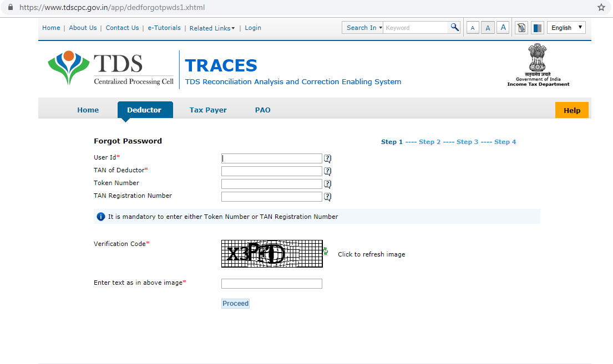Click the browser address bar URL
The width and height of the screenshot is (613, 364).
click(112, 7)
